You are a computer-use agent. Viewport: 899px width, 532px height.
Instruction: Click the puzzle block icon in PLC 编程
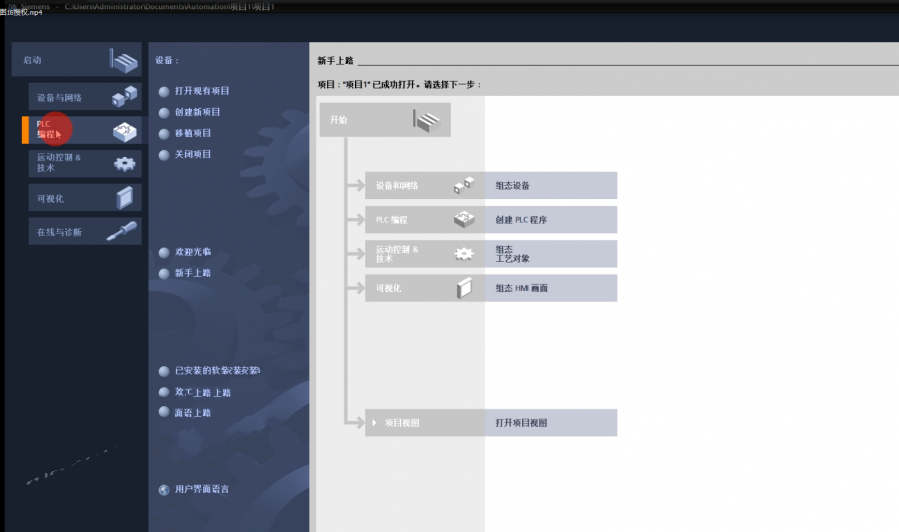tap(124, 132)
